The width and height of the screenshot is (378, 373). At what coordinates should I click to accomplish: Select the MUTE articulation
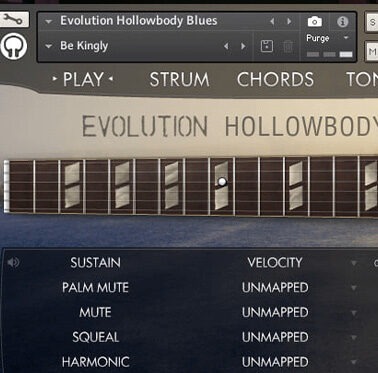tap(95, 313)
